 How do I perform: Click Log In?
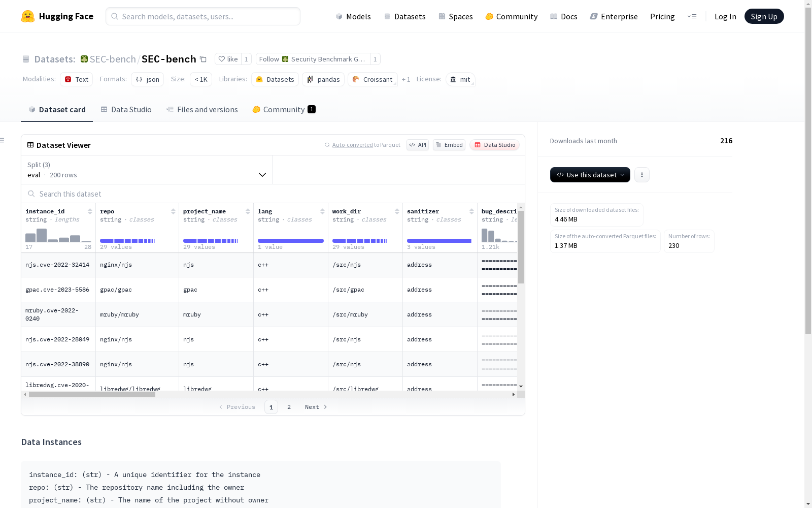[x=725, y=16]
